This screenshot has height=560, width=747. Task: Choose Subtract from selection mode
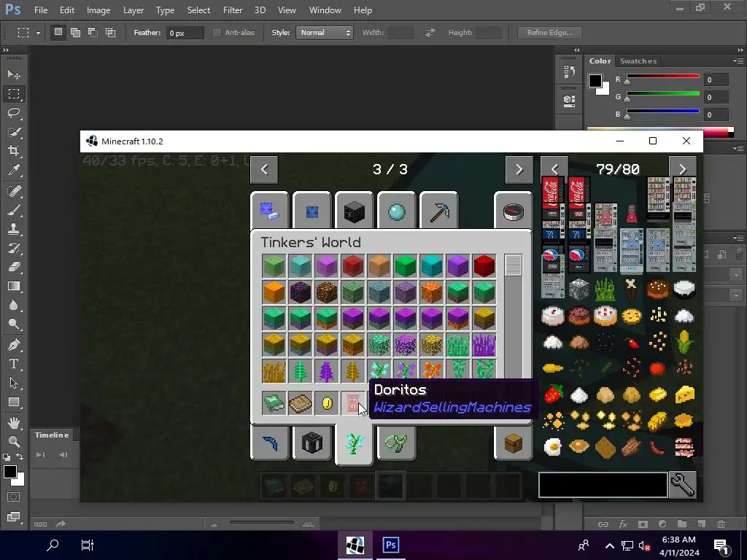coord(93,32)
